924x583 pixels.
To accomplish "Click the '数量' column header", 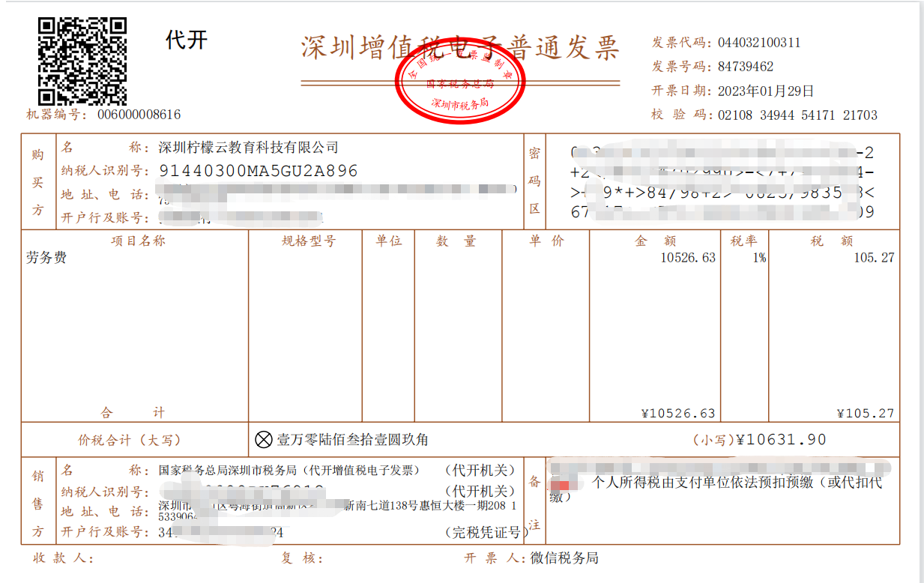I will pyautogui.click(x=456, y=241).
